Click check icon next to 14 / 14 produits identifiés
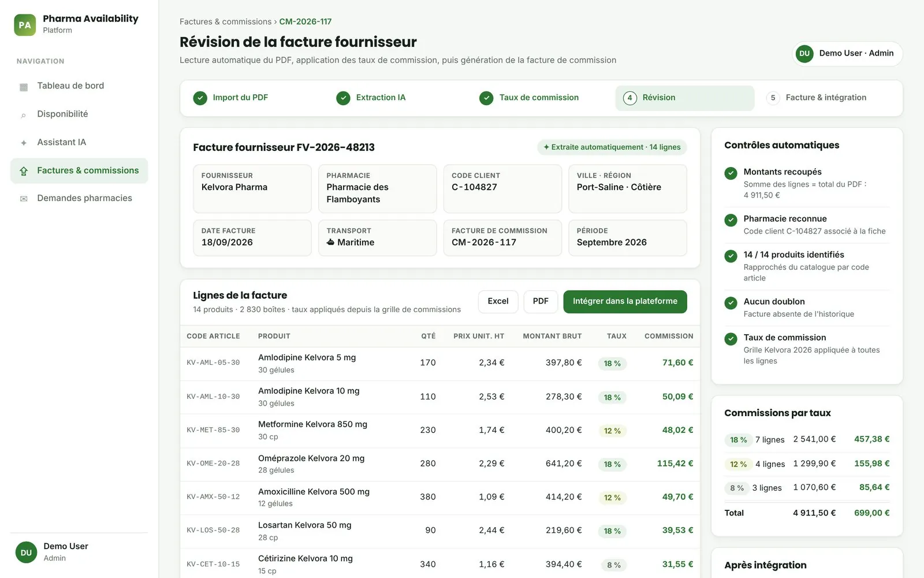Viewport: 924px width, 578px height. click(x=731, y=255)
